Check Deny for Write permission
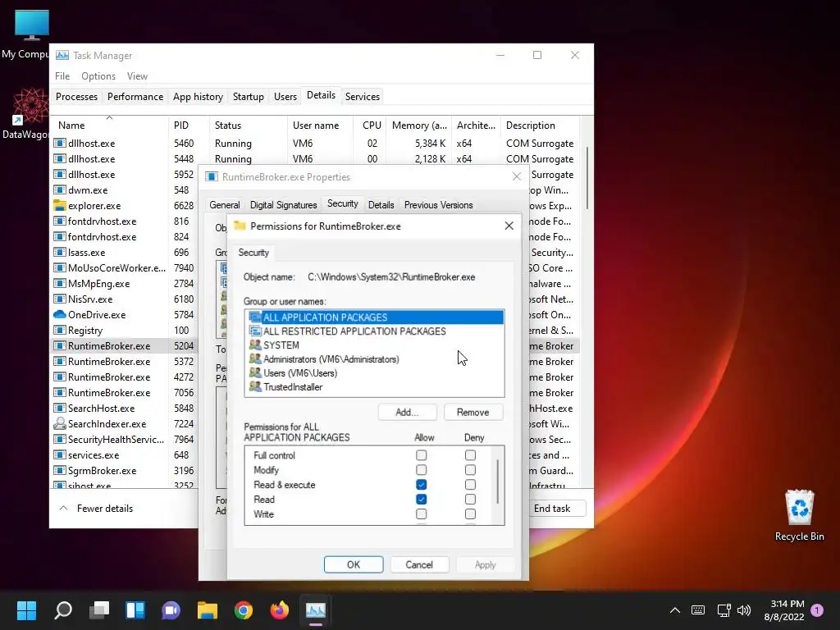The height and width of the screenshot is (630, 840). pyautogui.click(x=470, y=514)
